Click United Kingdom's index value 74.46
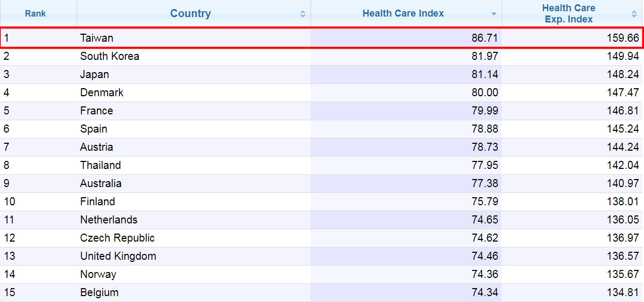This screenshot has height=302, width=644. (x=483, y=256)
